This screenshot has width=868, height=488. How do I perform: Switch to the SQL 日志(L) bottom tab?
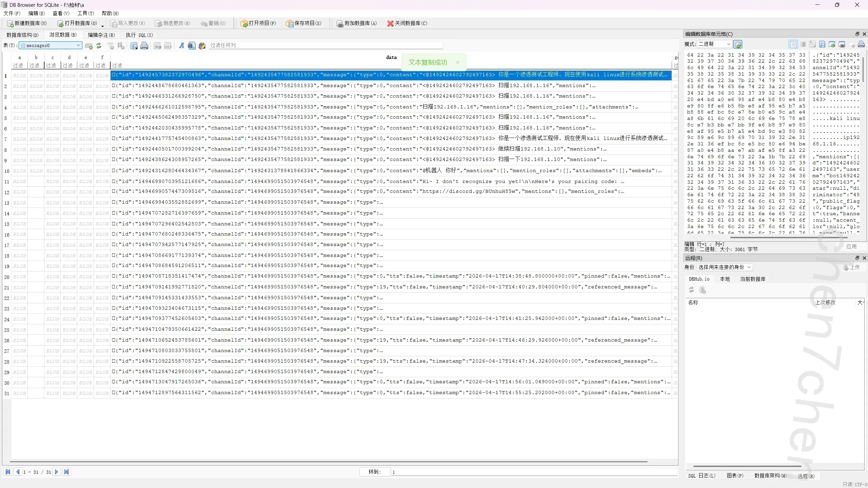pos(702,476)
